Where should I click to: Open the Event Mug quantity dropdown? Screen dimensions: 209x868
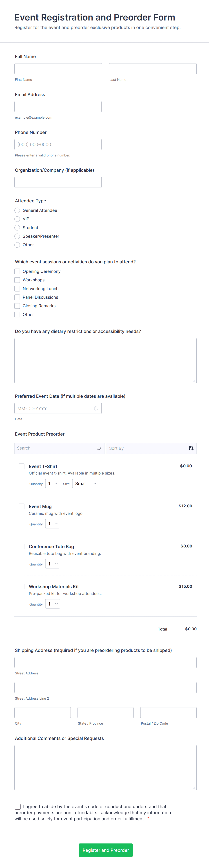pos(53,523)
